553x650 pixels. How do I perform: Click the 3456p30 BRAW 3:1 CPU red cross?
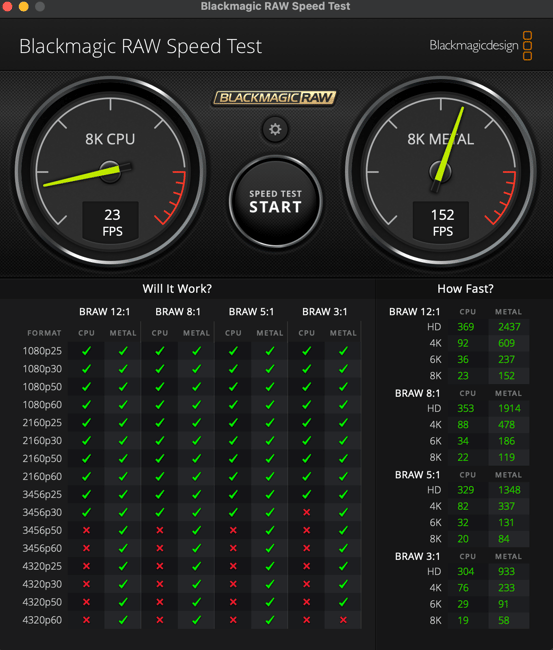(x=307, y=512)
